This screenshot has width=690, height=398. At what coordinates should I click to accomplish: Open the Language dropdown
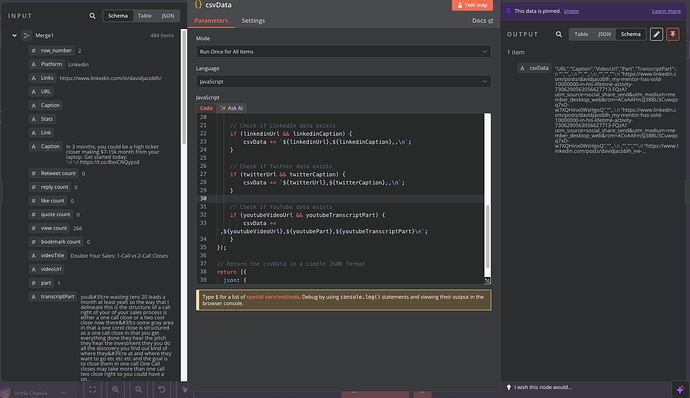pos(343,81)
